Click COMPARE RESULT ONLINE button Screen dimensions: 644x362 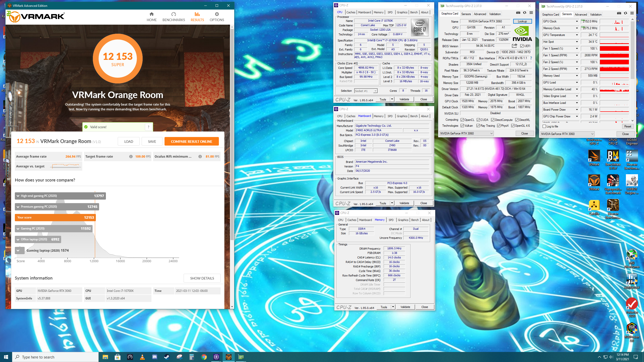tap(191, 142)
